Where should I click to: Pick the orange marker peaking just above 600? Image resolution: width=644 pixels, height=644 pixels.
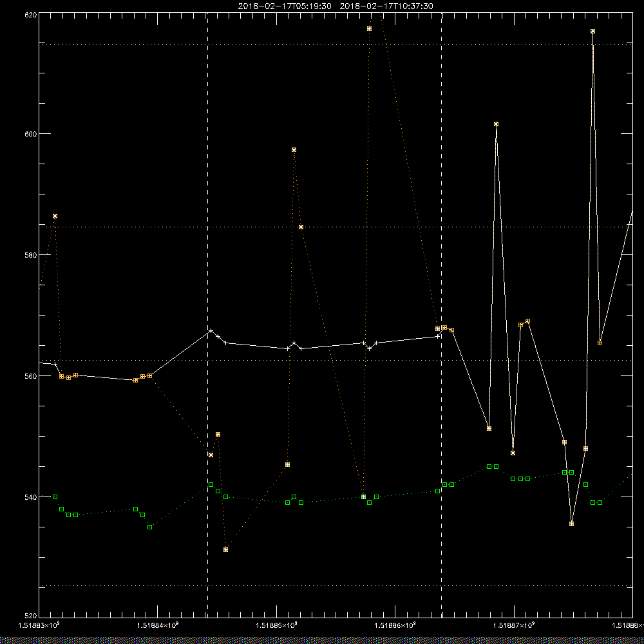tap(496, 124)
